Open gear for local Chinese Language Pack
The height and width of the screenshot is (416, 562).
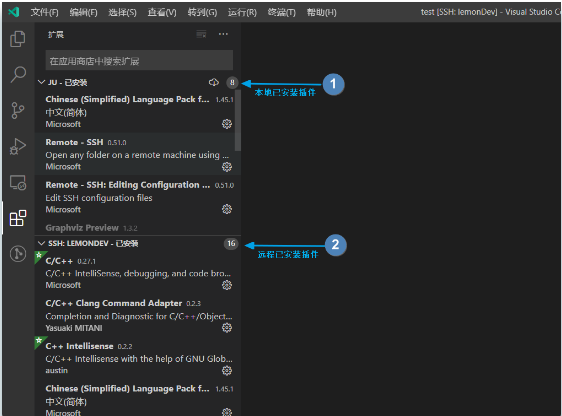(227, 124)
